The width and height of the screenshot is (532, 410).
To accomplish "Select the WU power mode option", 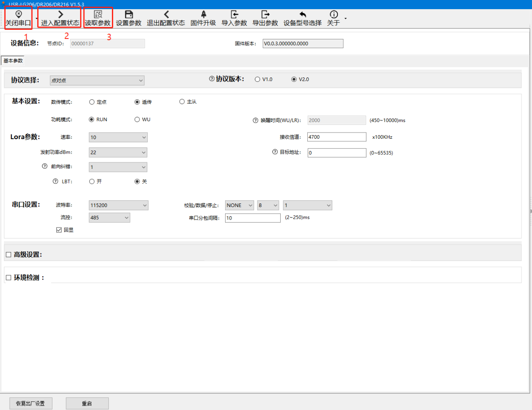I will pyautogui.click(x=137, y=119).
